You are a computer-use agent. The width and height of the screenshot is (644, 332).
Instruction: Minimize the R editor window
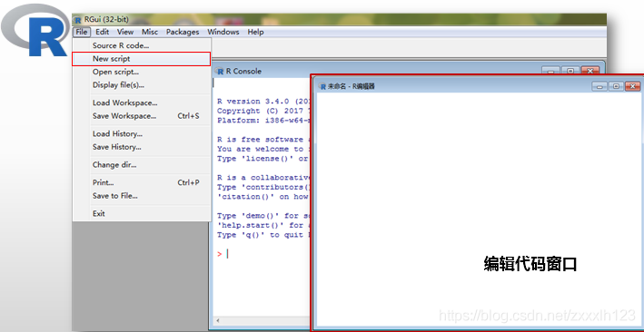tap(599, 86)
